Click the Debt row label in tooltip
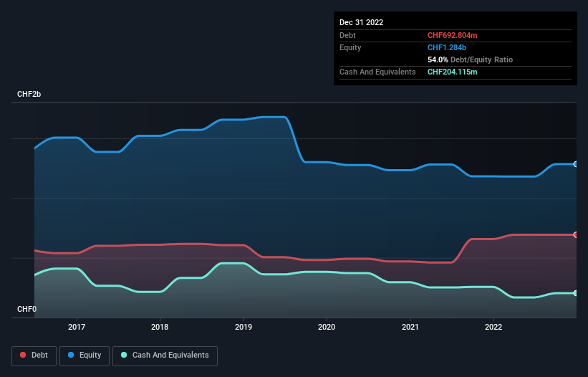 pos(347,35)
